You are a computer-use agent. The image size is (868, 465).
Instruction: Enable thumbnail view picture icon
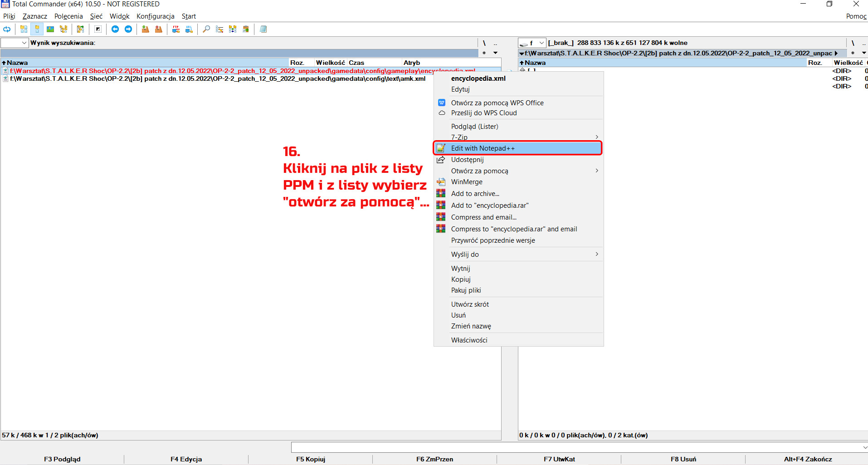click(x=50, y=29)
